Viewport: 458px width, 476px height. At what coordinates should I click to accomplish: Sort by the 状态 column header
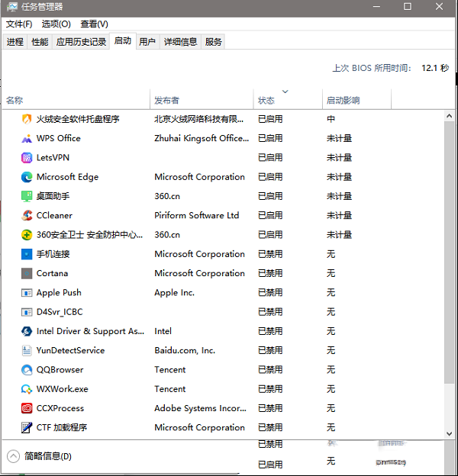(x=288, y=100)
